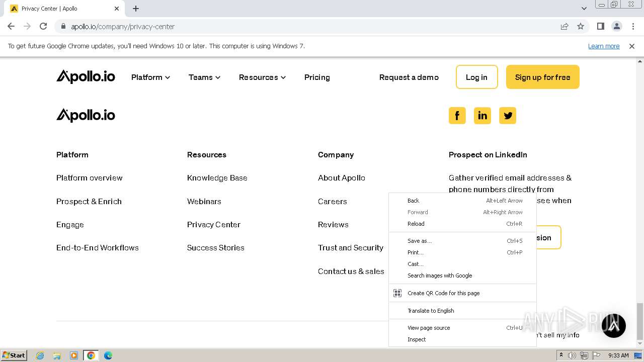Choose Search images with Google

pos(462,276)
